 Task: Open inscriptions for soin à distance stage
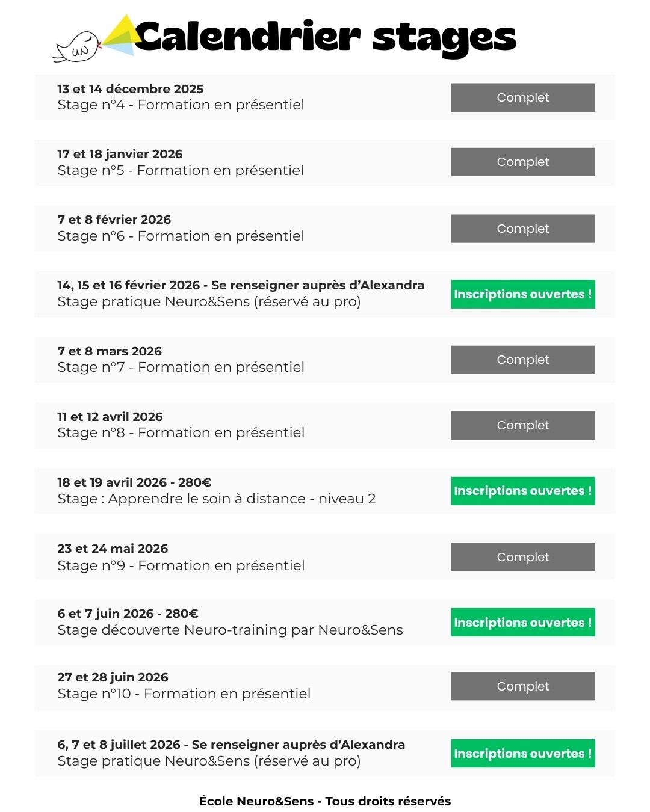point(522,491)
